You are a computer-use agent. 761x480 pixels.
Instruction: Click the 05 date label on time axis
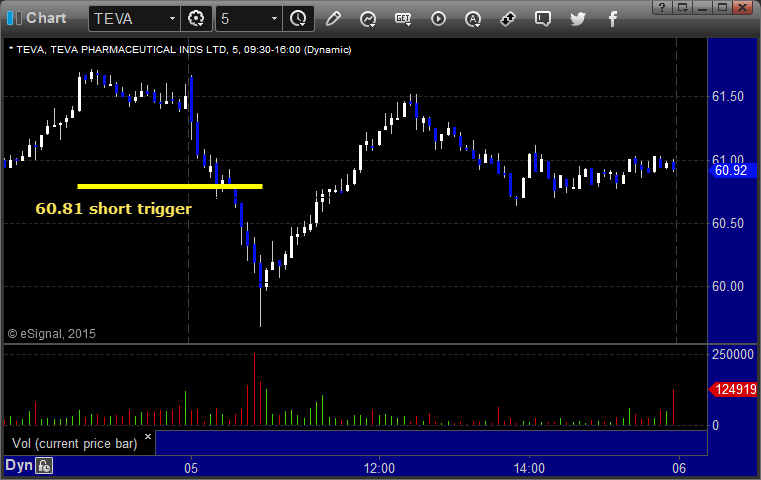191,468
